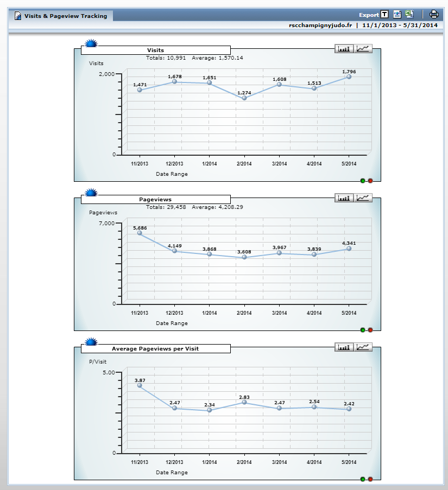Select the 1,678 Visits data point
The image size is (448, 490).
(x=174, y=81)
